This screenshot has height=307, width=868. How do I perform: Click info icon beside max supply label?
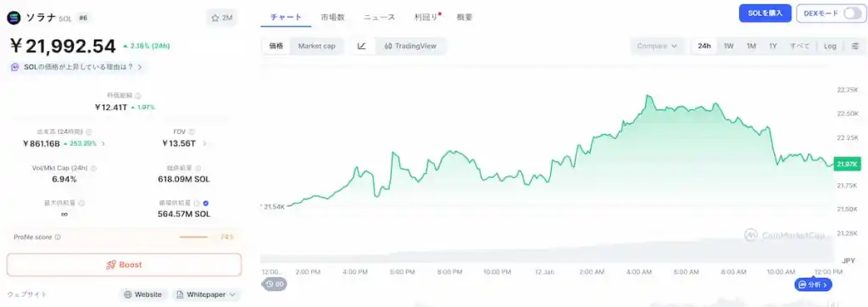pyautogui.click(x=81, y=204)
